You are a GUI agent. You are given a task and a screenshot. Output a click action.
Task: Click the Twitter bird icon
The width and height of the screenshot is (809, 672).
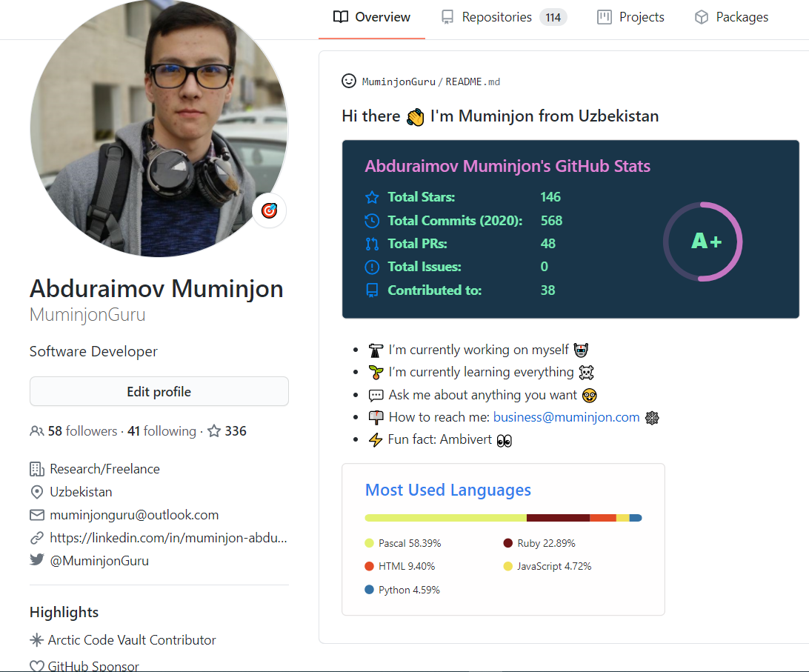point(36,559)
